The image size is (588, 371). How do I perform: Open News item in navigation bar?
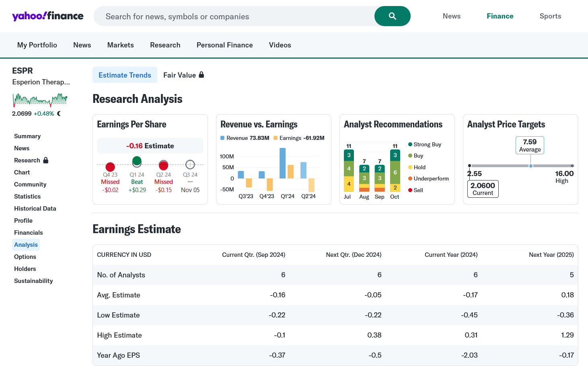coord(82,45)
